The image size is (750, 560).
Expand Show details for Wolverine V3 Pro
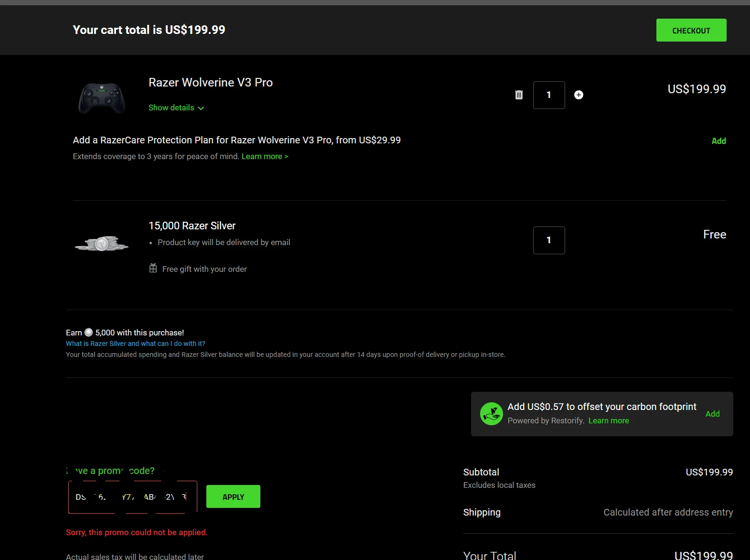176,108
